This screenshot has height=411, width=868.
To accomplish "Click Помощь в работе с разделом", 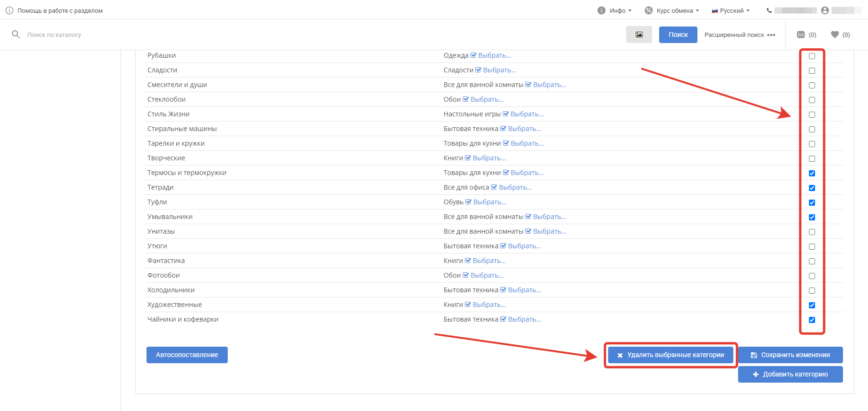I will (x=60, y=10).
